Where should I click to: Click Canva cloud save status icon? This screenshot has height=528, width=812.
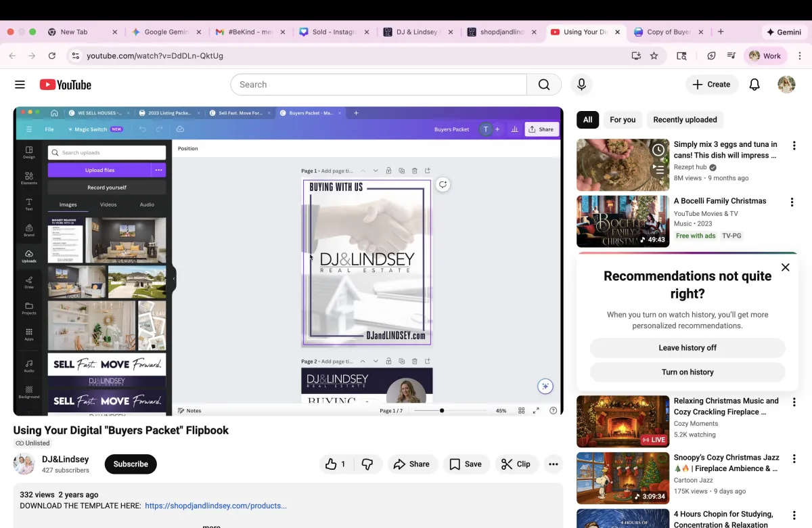pyautogui.click(x=180, y=129)
